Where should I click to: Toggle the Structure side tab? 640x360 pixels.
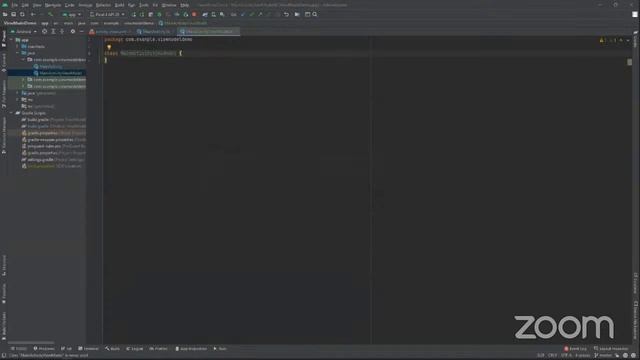click(x=4, y=266)
